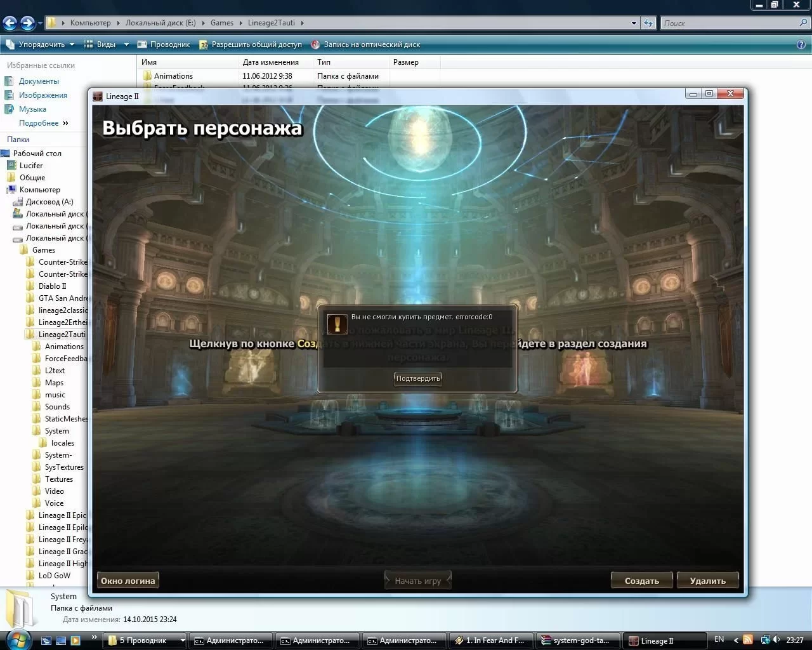The height and width of the screenshot is (650, 812).
Task: Switch to system-god-ta... taskbar item
Action: (579, 640)
